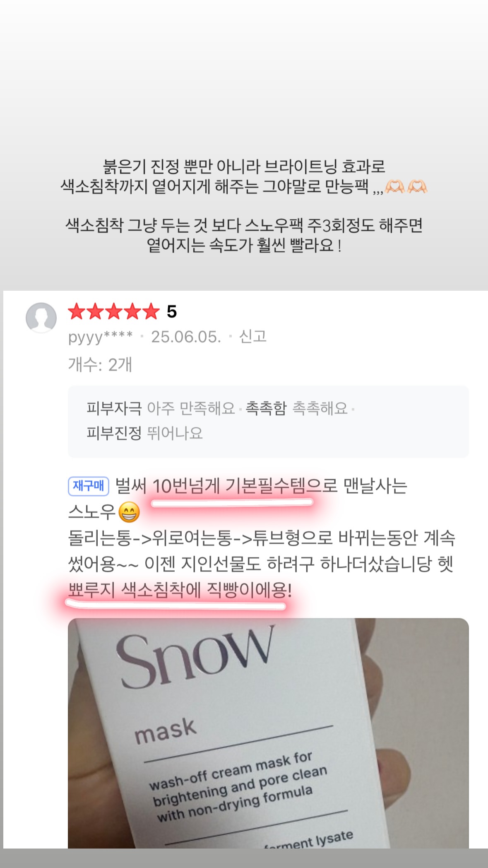488x868 pixels.
Task: Select the first red rating star
Action: [x=77, y=311]
